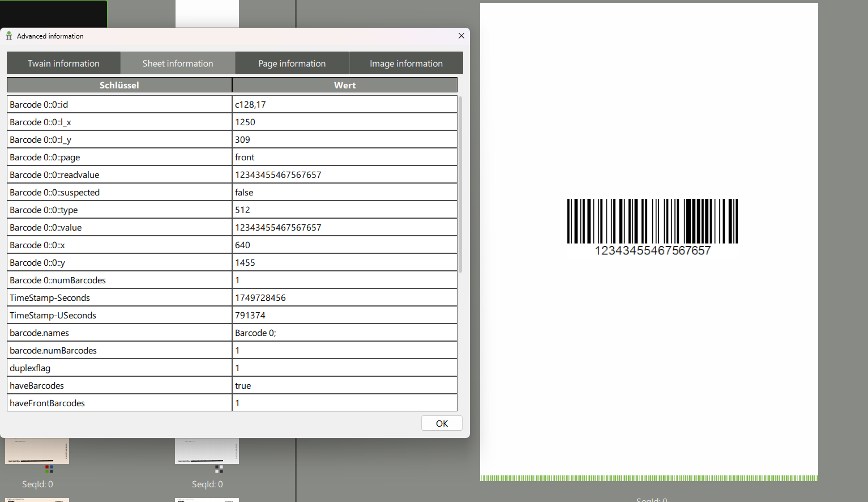Select the TimeStamp-USeconds key cell
868x502 pixels.
point(119,315)
